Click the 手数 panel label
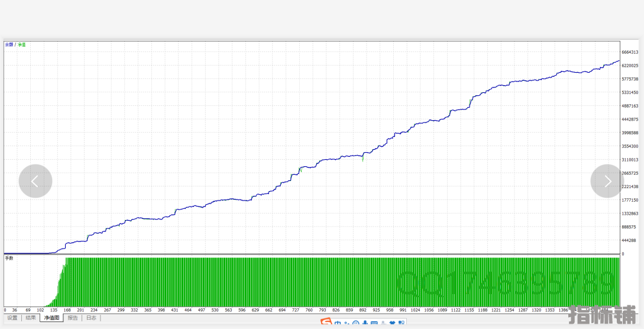Viewport: 644px width, 329px height. pos(9,259)
